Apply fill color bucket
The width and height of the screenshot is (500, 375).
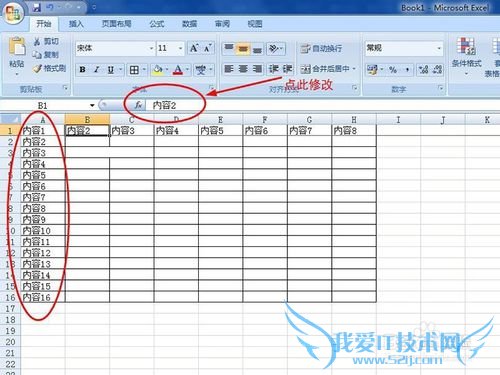(157, 70)
